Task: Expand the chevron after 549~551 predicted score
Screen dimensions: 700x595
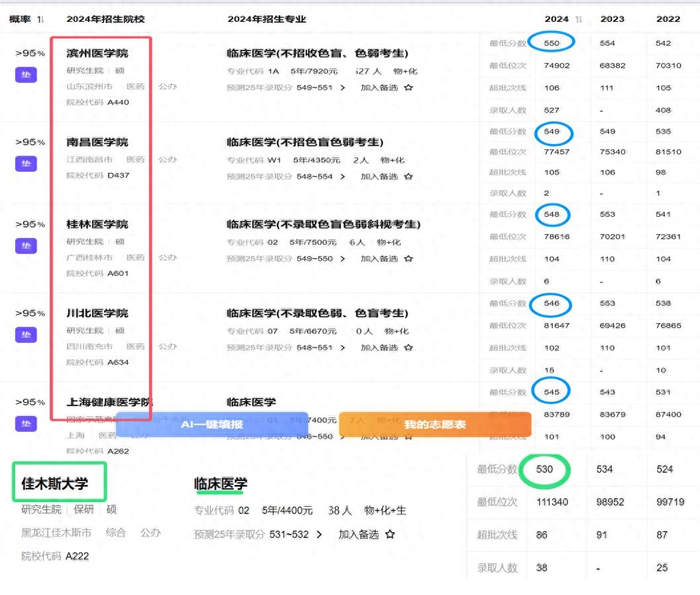Action: [x=343, y=88]
